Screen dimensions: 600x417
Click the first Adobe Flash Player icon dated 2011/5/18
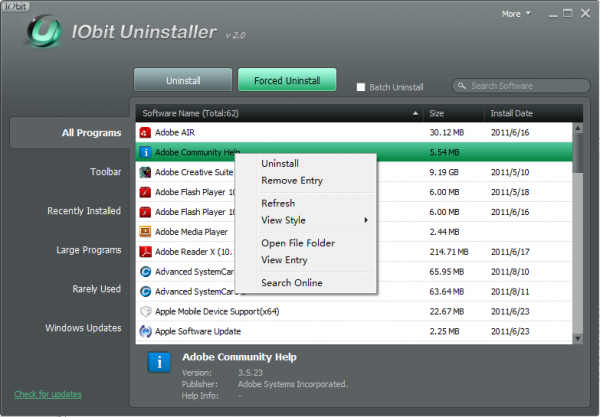pos(145,192)
